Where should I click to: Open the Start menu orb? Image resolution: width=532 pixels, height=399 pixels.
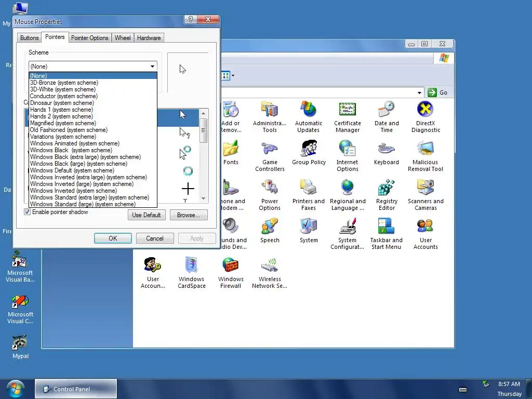pyautogui.click(x=15, y=389)
